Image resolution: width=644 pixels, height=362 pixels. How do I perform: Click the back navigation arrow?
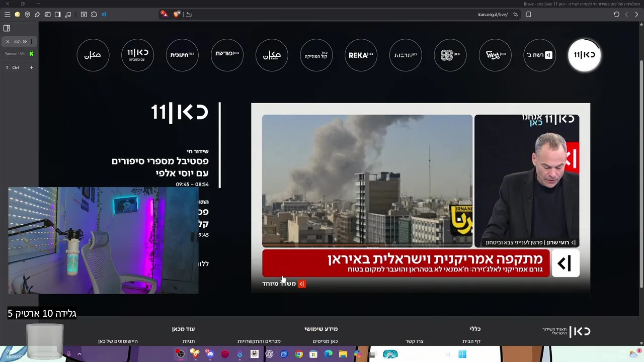[626, 15]
